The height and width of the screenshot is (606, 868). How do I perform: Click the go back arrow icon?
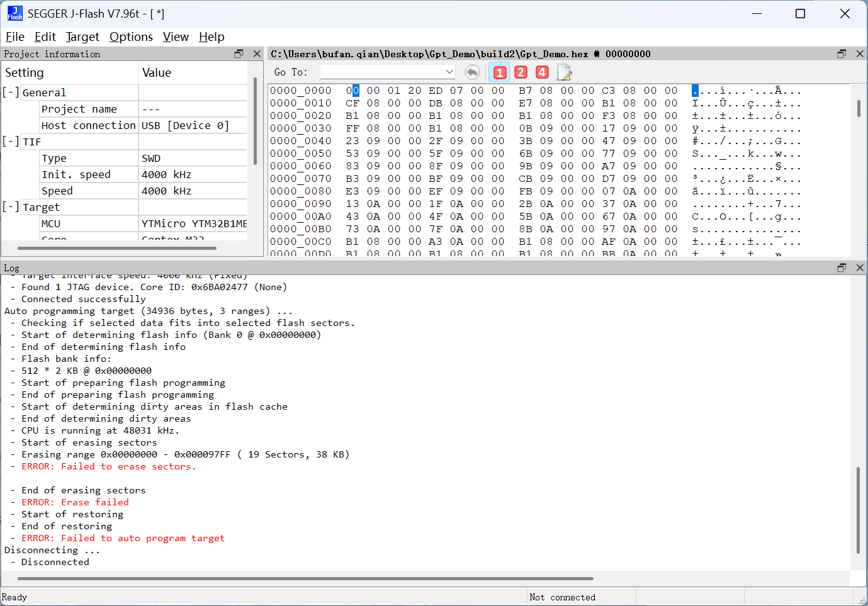pyautogui.click(x=473, y=72)
